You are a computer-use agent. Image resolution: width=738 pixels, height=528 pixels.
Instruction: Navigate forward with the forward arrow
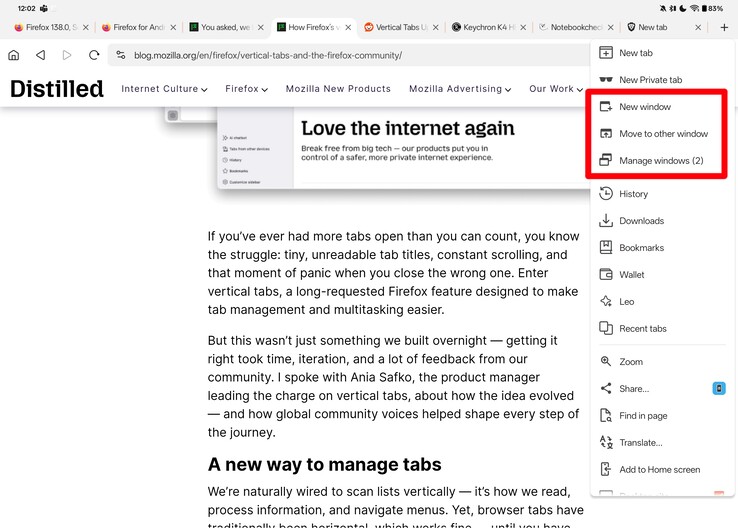[x=67, y=55]
